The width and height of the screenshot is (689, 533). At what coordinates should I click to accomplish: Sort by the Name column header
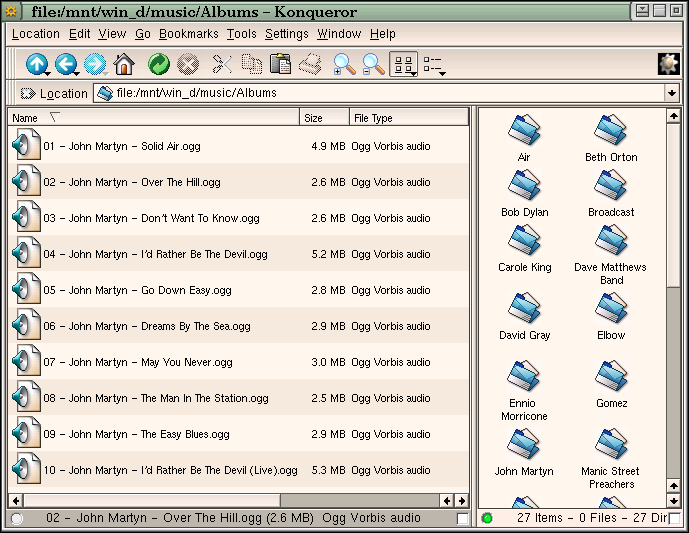tap(154, 118)
